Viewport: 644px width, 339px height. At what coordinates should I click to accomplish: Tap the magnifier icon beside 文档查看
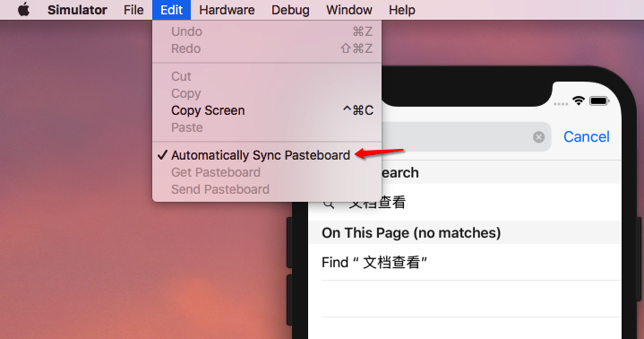pyautogui.click(x=328, y=203)
